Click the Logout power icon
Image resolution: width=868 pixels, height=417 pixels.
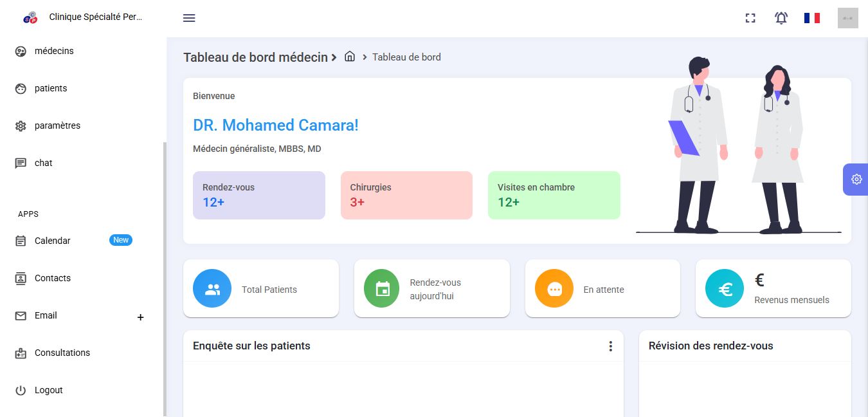tap(21, 390)
